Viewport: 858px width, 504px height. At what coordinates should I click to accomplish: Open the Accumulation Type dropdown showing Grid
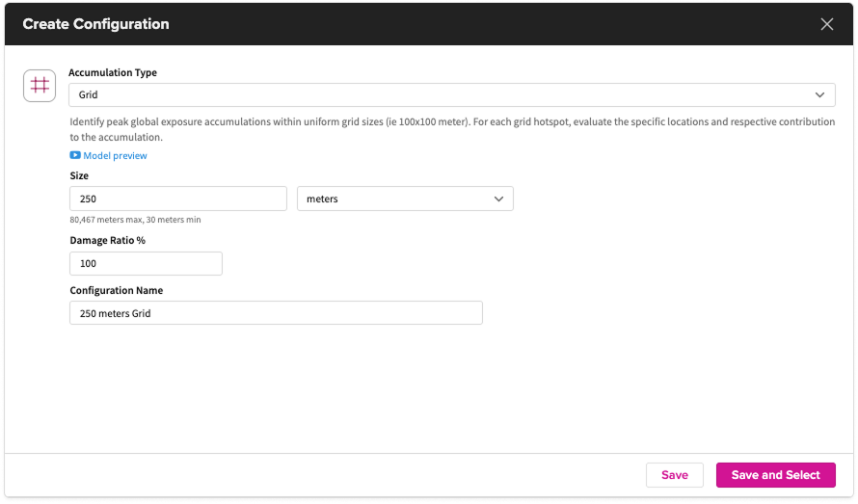(x=451, y=94)
